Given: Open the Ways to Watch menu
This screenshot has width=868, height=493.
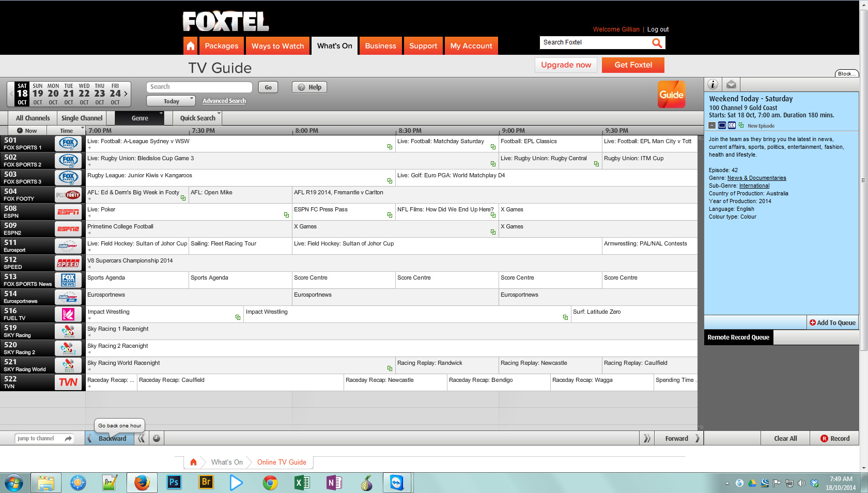Looking at the screenshot, I should click(x=277, y=46).
